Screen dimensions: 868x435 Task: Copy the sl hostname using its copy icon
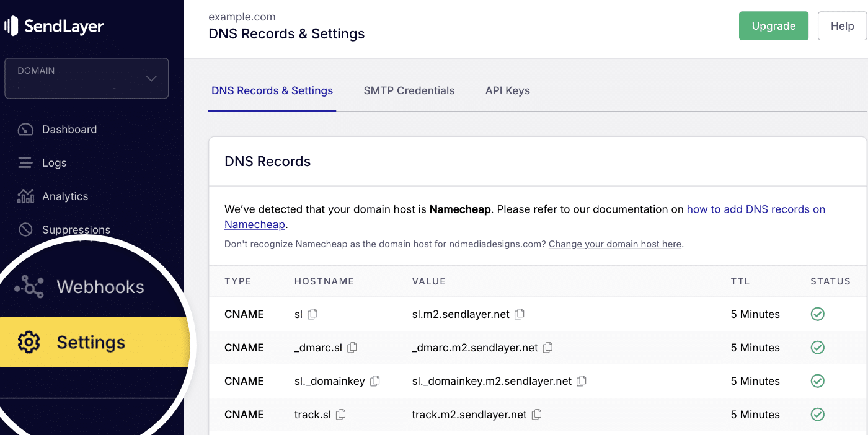pyautogui.click(x=313, y=314)
